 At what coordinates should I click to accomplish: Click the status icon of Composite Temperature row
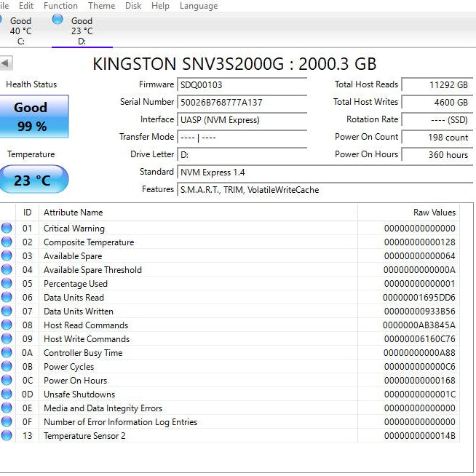7,242
